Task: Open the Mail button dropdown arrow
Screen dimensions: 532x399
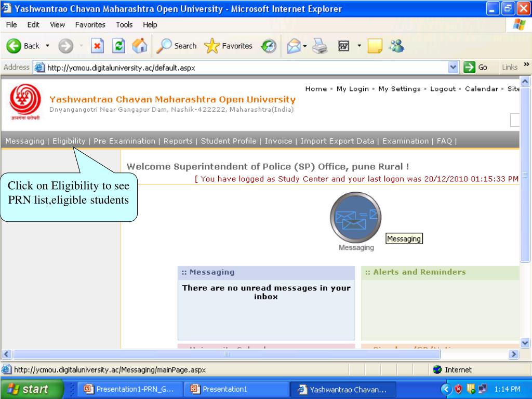Action: pos(304,46)
